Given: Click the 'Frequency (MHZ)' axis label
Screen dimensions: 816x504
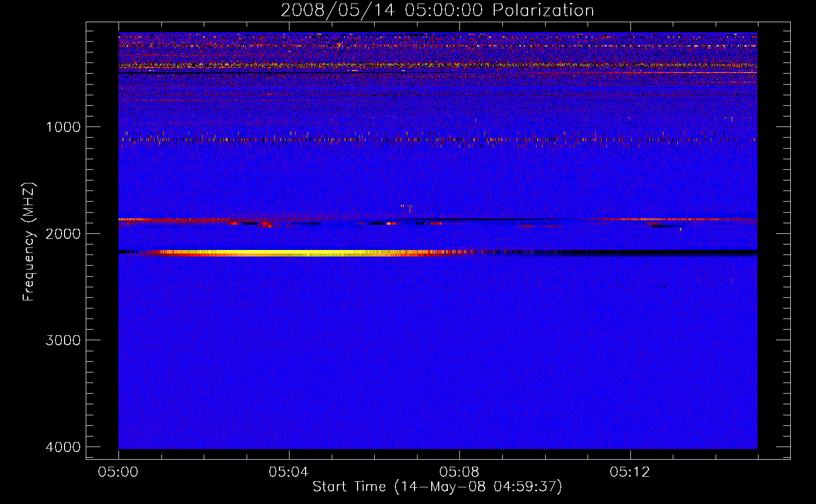Looking at the screenshot, I should (29, 242).
